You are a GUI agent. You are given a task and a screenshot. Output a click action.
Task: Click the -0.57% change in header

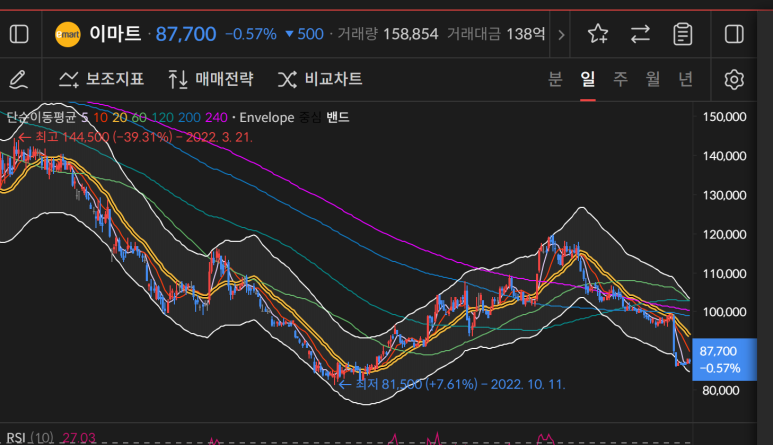tap(251, 34)
